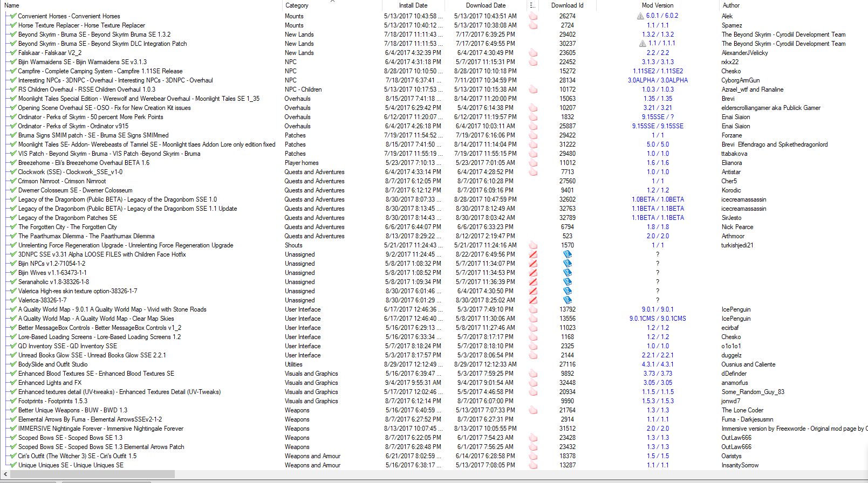Viewport: 868px width, 483px height.
Task: Toggle the checkmark for Unique Uniques SE
Action: click(13, 465)
